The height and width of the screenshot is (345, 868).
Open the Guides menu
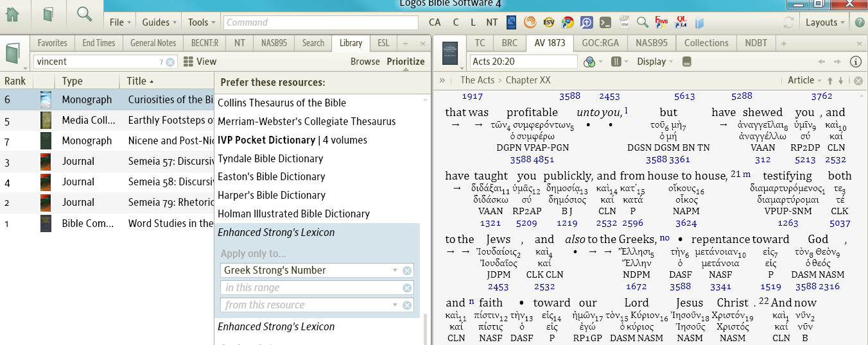click(159, 22)
